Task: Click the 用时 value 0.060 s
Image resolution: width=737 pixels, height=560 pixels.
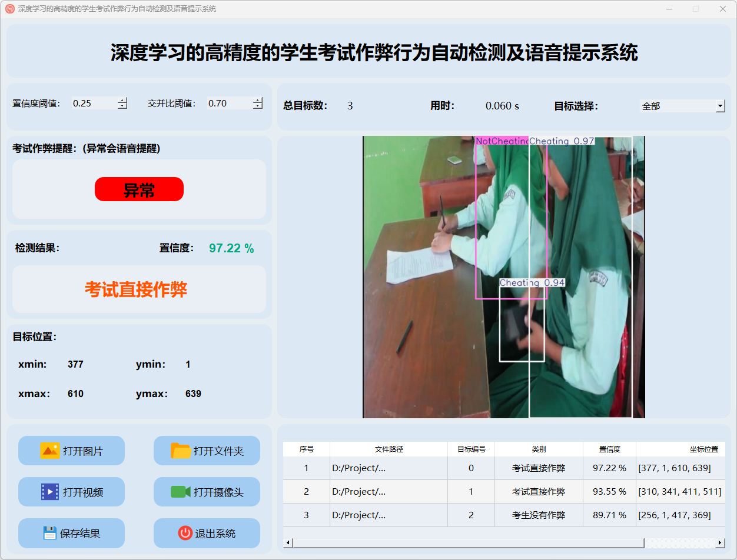Action: point(502,106)
